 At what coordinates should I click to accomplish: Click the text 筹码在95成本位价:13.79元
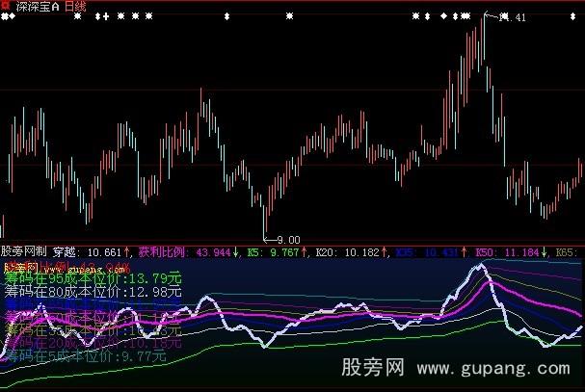(x=93, y=278)
